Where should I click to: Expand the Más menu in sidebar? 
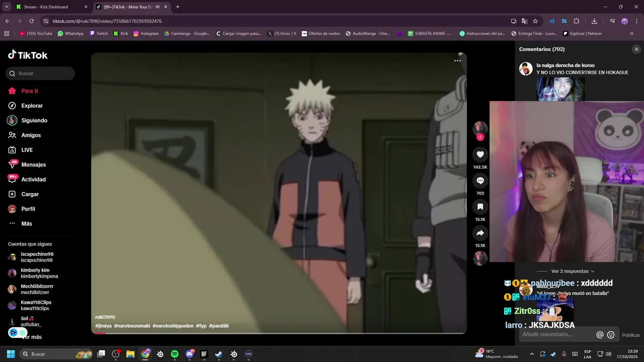pyautogui.click(x=27, y=224)
